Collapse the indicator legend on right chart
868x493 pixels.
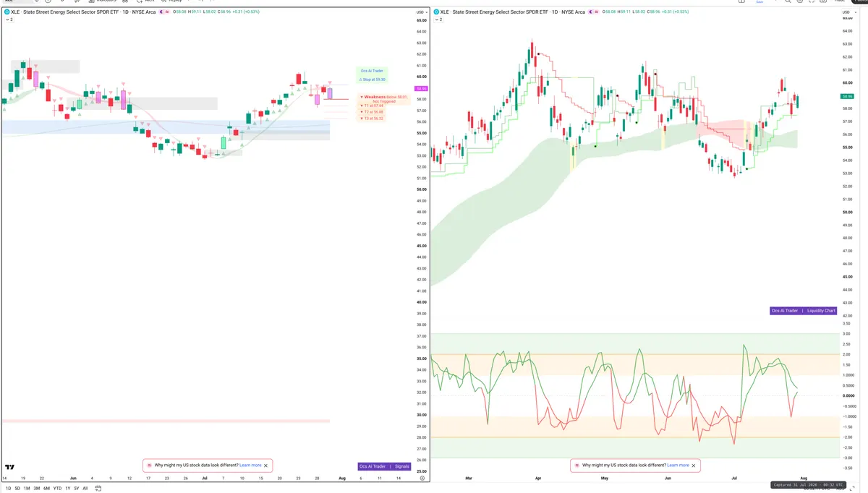(438, 20)
